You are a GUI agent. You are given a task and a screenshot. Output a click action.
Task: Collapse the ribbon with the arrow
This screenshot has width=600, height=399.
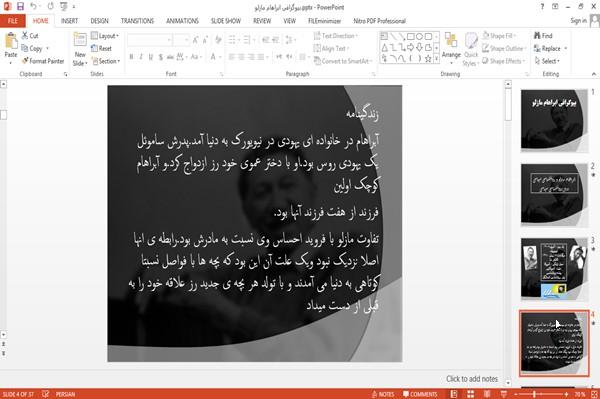coord(593,74)
